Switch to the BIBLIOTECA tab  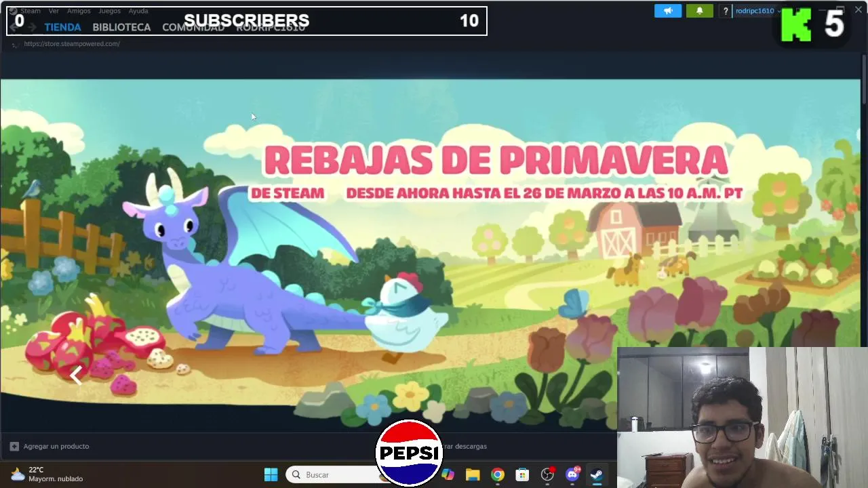coord(121,27)
